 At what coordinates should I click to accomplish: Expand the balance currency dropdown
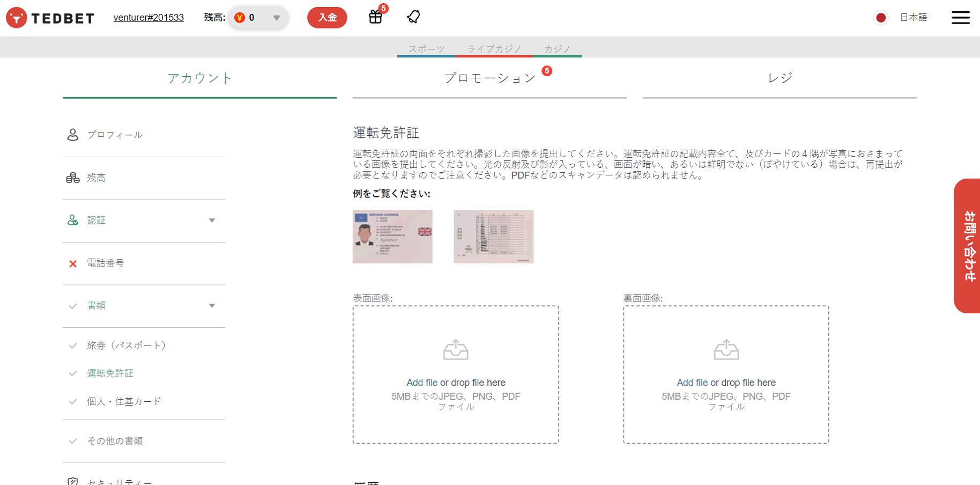[x=277, y=18]
